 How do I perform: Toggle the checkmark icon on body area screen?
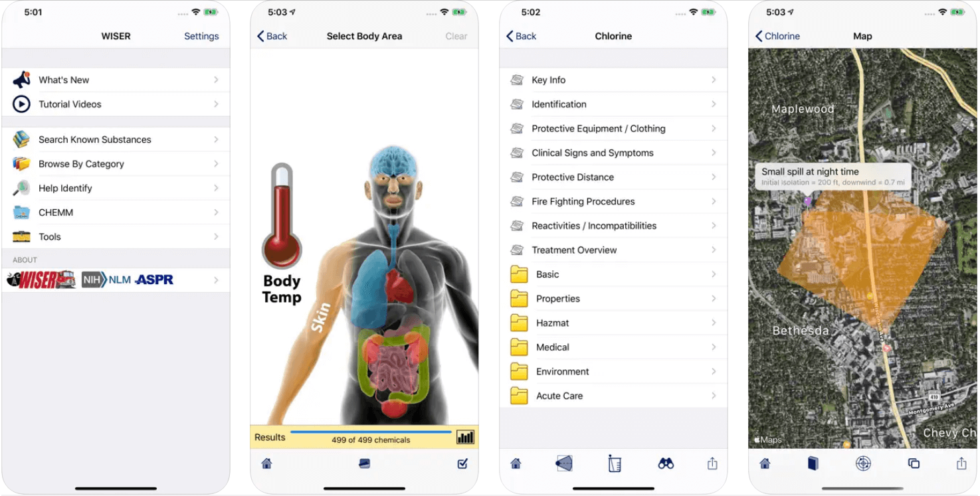462,463
